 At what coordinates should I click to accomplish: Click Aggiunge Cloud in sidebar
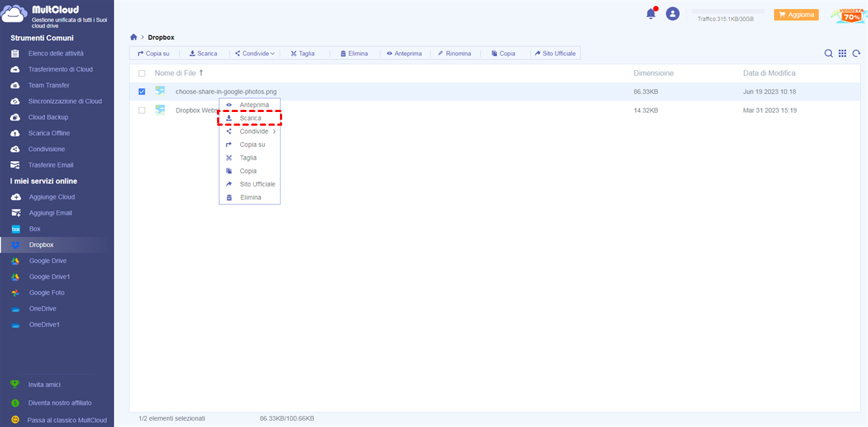[52, 197]
